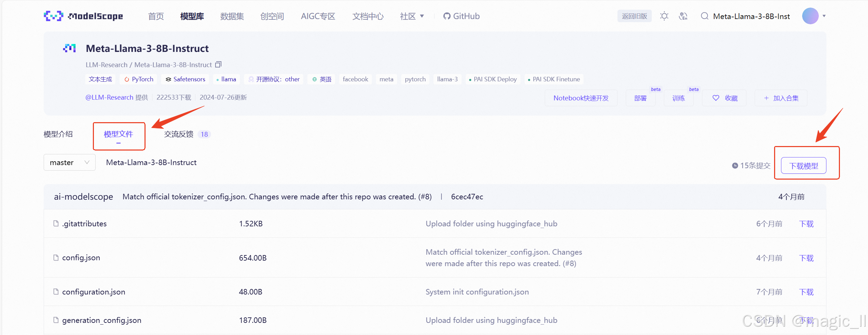Open the 数据集 nav item

[232, 16]
